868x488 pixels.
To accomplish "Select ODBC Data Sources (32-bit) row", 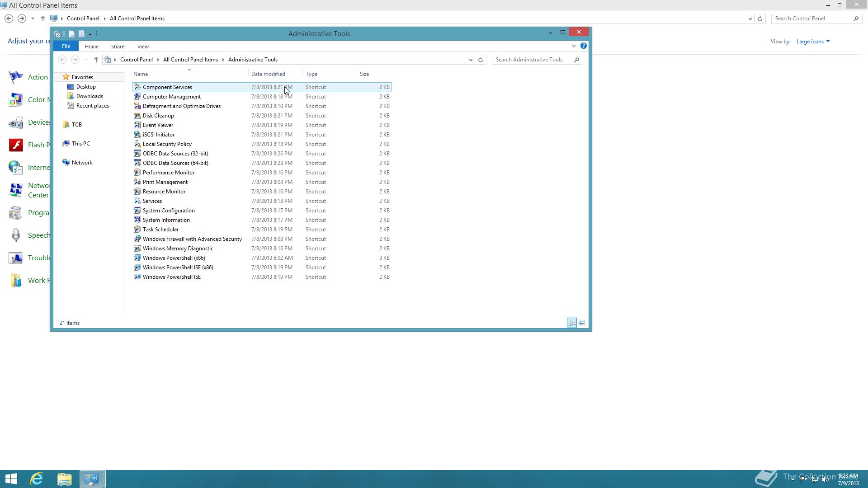I will click(261, 154).
